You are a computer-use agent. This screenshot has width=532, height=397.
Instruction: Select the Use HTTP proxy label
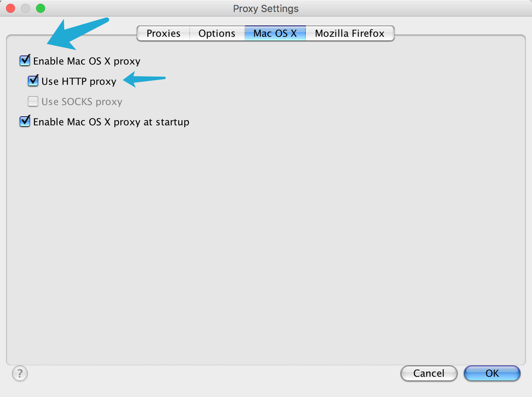pos(79,81)
